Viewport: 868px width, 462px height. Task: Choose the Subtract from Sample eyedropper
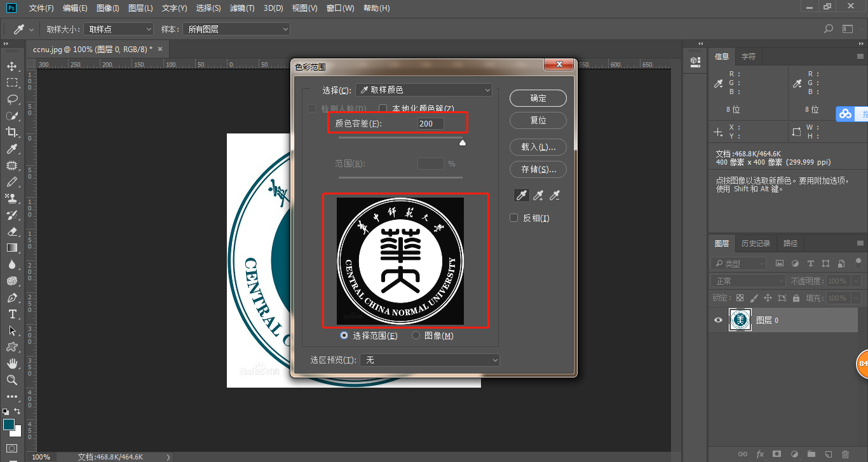point(555,196)
